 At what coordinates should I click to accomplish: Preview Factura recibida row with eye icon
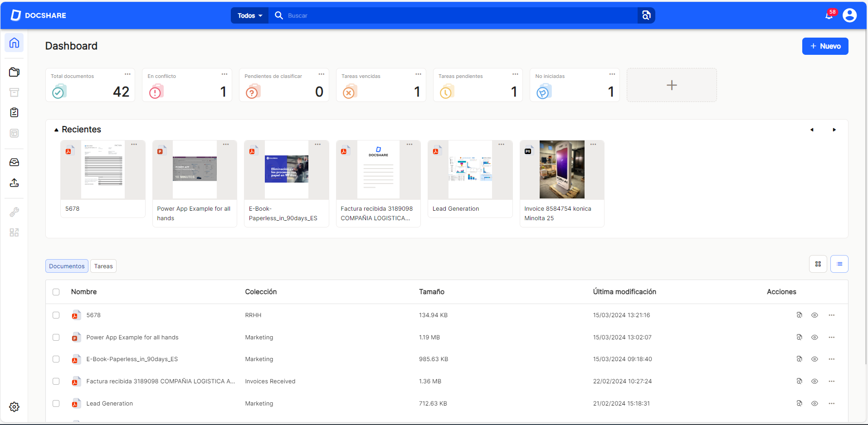pyautogui.click(x=814, y=381)
